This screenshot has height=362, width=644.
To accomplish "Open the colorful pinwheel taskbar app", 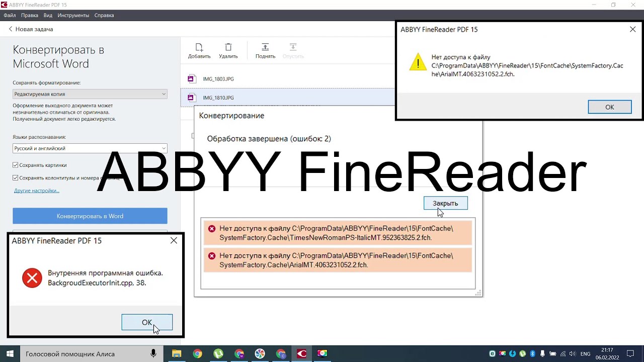I will coord(260,354).
